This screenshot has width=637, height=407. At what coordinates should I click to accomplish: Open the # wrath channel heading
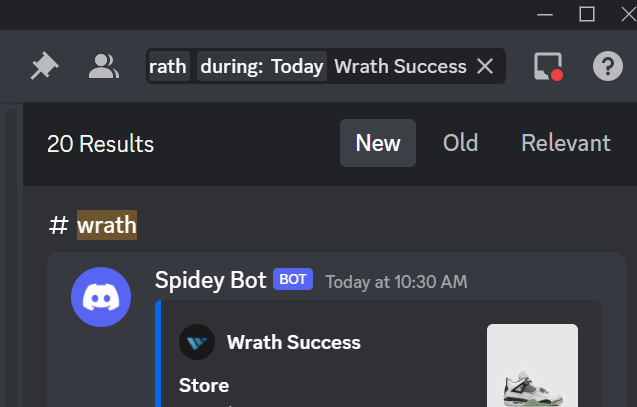93,225
